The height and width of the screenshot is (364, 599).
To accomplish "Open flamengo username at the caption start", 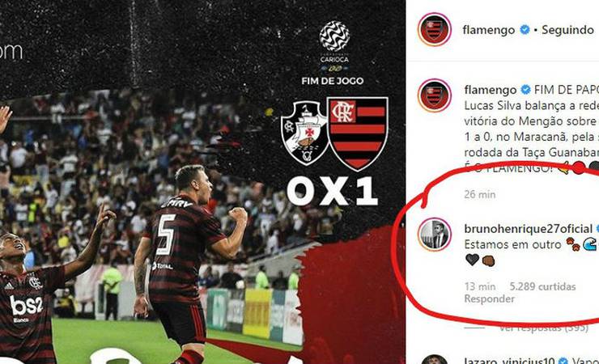I will (491, 90).
